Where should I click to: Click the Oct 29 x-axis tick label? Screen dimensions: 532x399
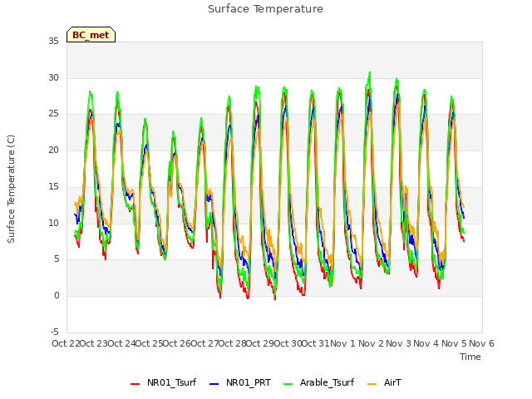260,343
